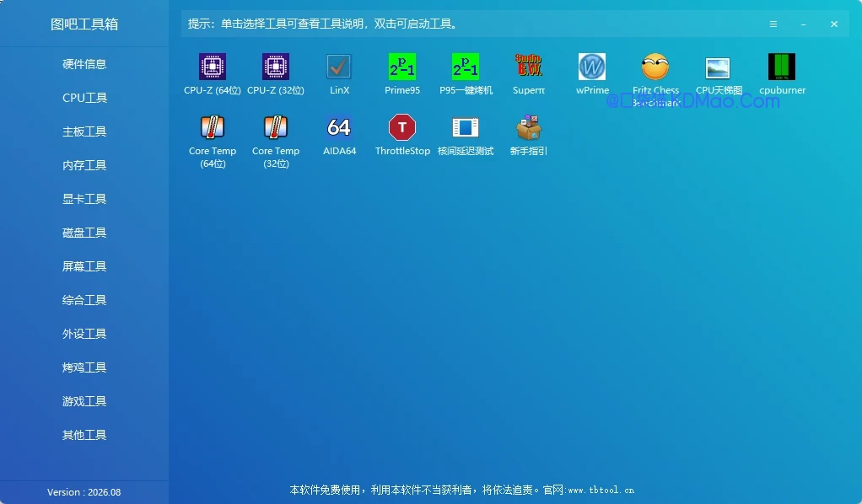Select the ThrottleStop tool icon
The width and height of the screenshot is (862, 504).
click(401, 127)
